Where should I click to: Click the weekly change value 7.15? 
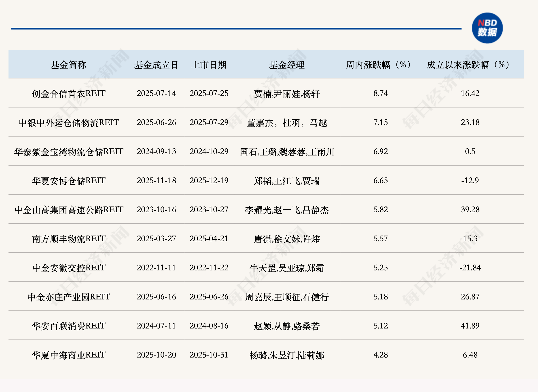click(x=381, y=123)
